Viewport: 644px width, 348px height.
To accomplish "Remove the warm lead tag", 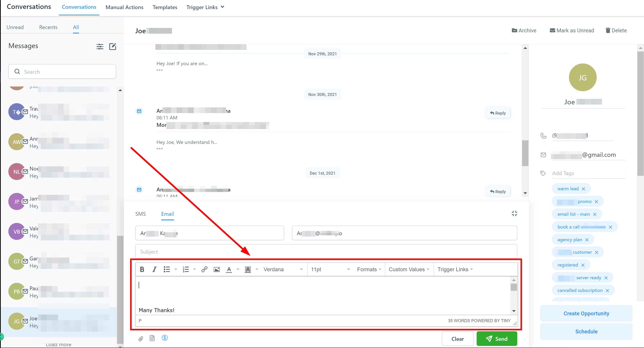I will click(x=584, y=189).
